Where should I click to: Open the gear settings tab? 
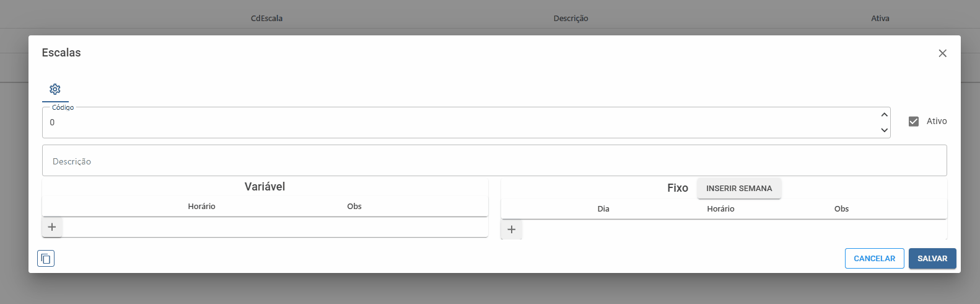point(55,89)
